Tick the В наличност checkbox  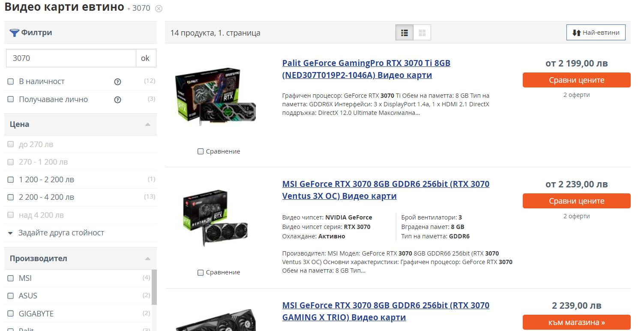[11, 81]
